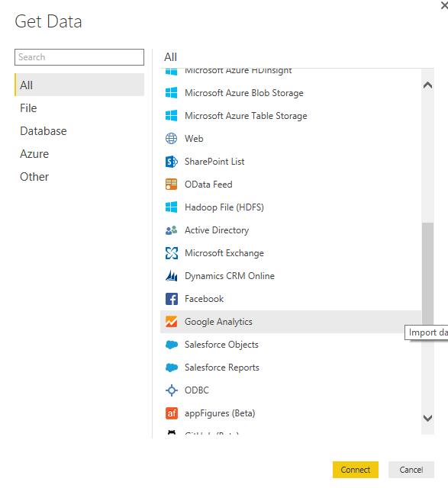Screen dimensions: 448x488
Task: Select Google Analytics list item
Action: tap(291, 322)
